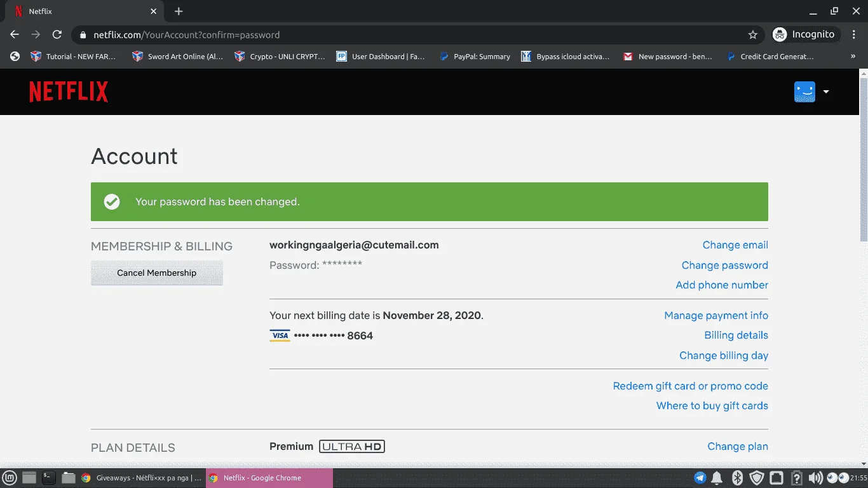The height and width of the screenshot is (488, 868).
Task: Open the 'Sword Art Online' bookmark
Action: point(178,57)
